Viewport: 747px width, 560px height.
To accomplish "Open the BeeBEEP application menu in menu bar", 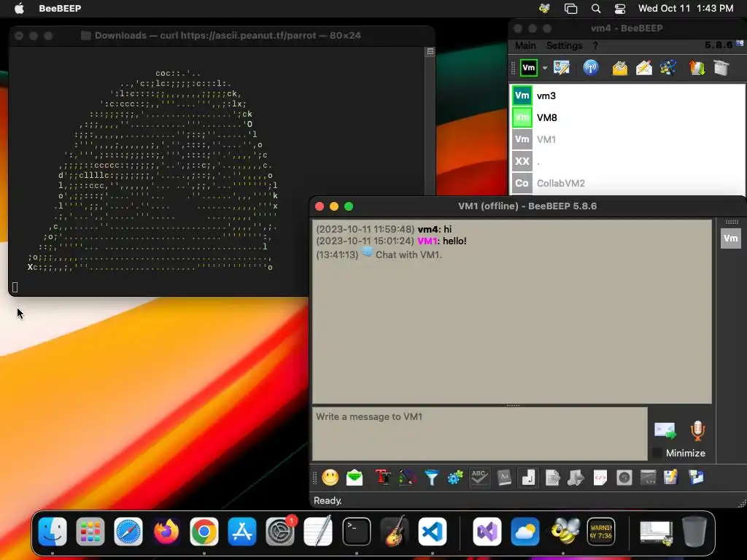I will [60, 8].
